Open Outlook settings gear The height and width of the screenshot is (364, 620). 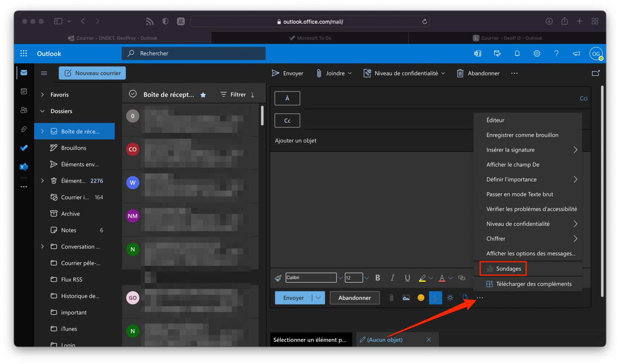click(537, 54)
